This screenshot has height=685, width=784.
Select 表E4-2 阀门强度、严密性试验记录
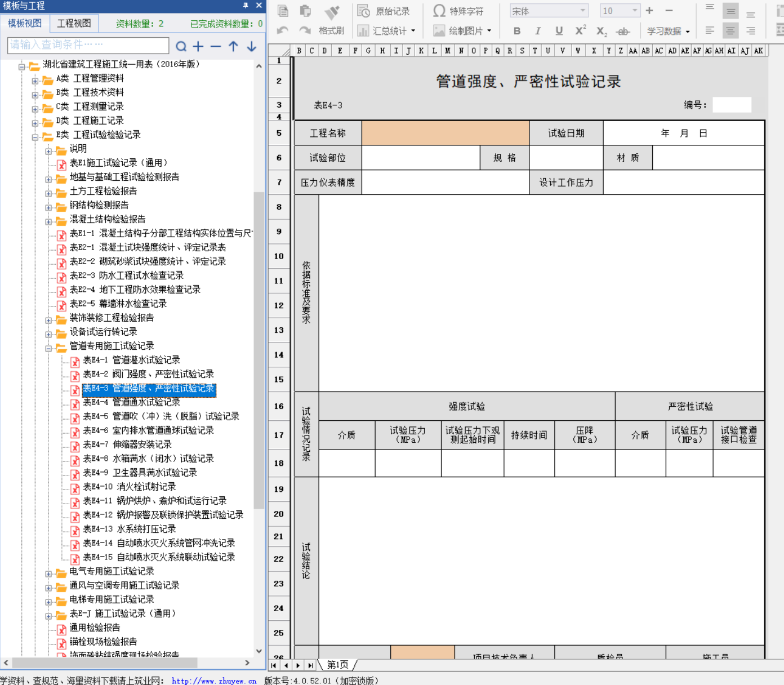(x=148, y=374)
